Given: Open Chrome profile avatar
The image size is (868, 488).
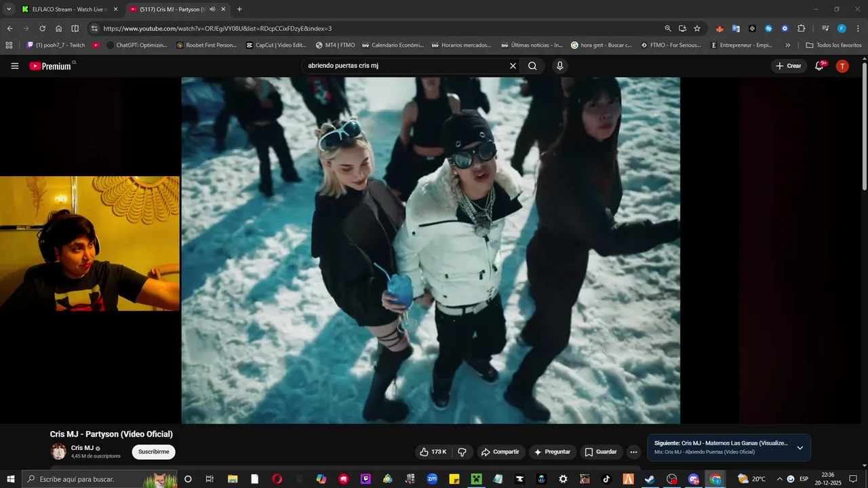Looking at the screenshot, I should coord(842,28).
